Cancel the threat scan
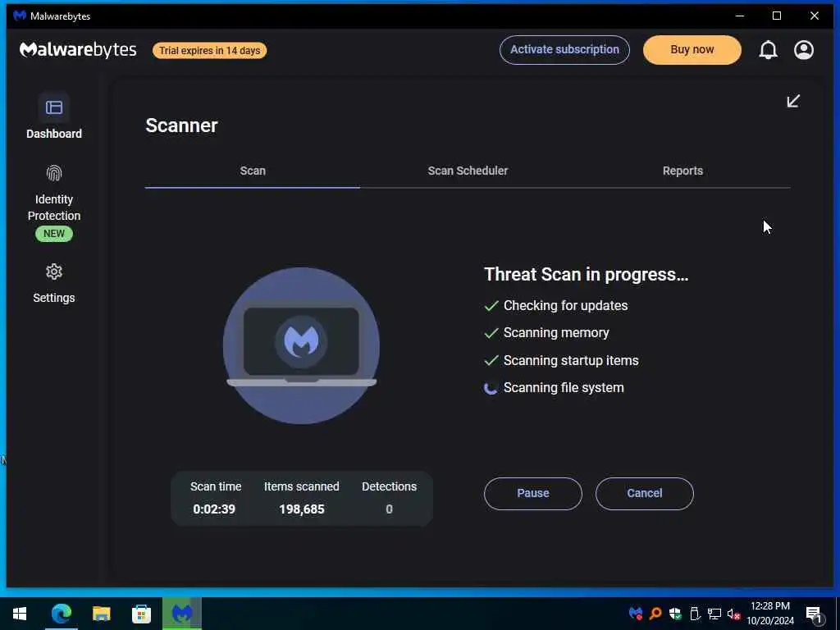 point(645,493)
